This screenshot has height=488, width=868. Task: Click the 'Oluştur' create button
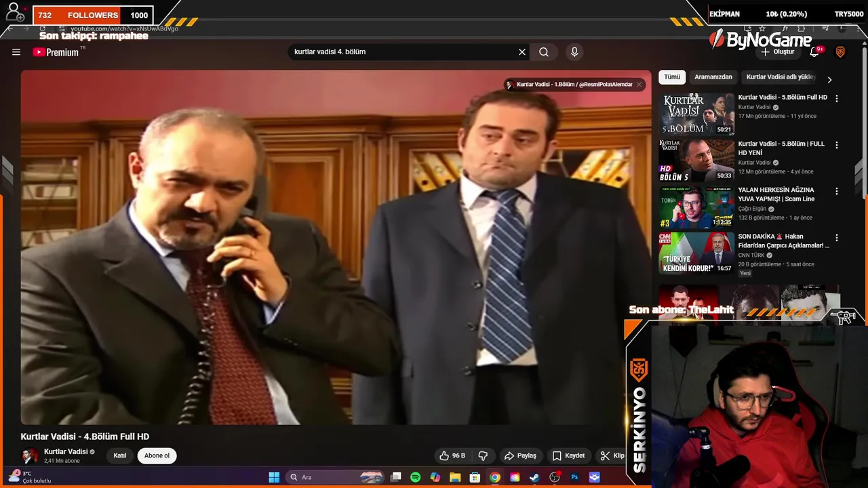click(x=777, y=52)
